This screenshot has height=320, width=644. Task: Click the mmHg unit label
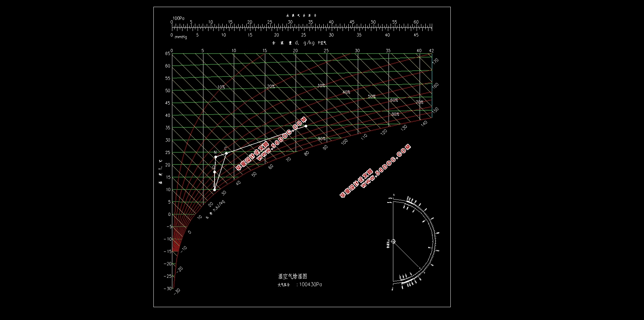[181, 37]
